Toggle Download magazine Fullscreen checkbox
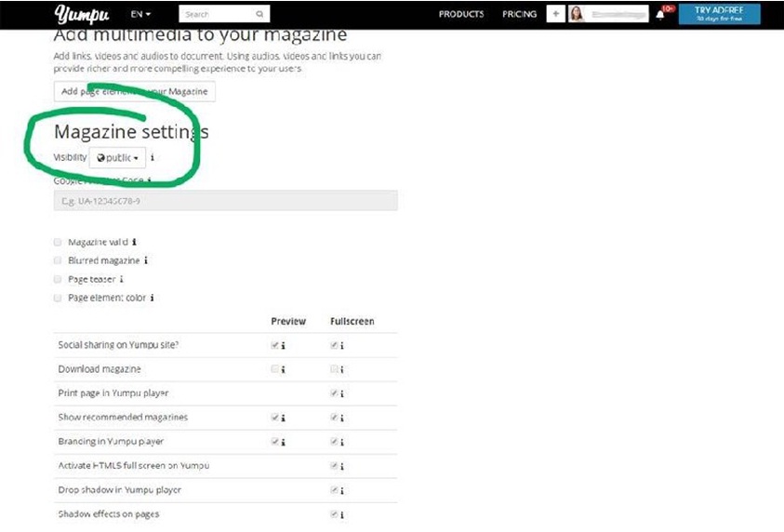This screenshot has width=784, height=532. coord(334,369)
